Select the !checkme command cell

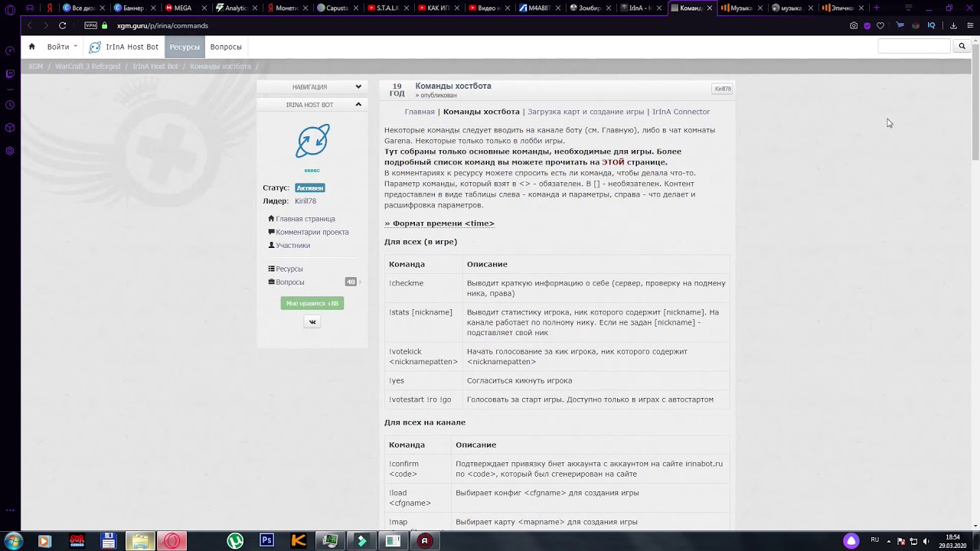click(x=423, y=289)
